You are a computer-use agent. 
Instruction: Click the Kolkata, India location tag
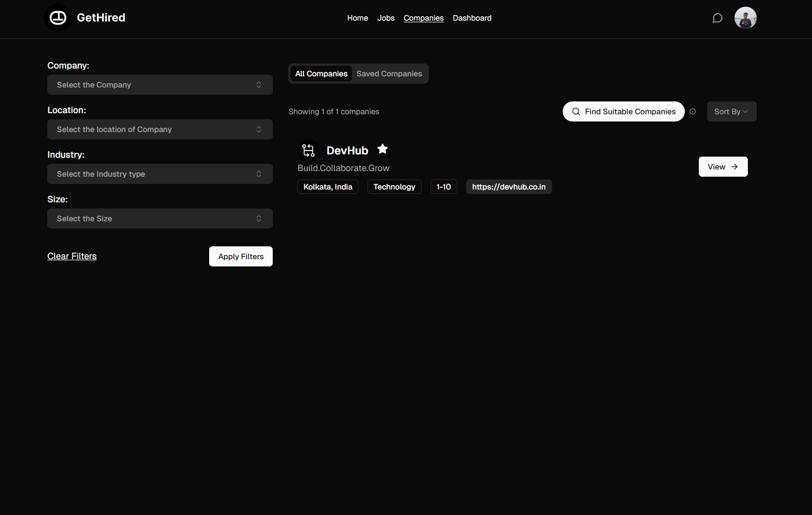328,187
